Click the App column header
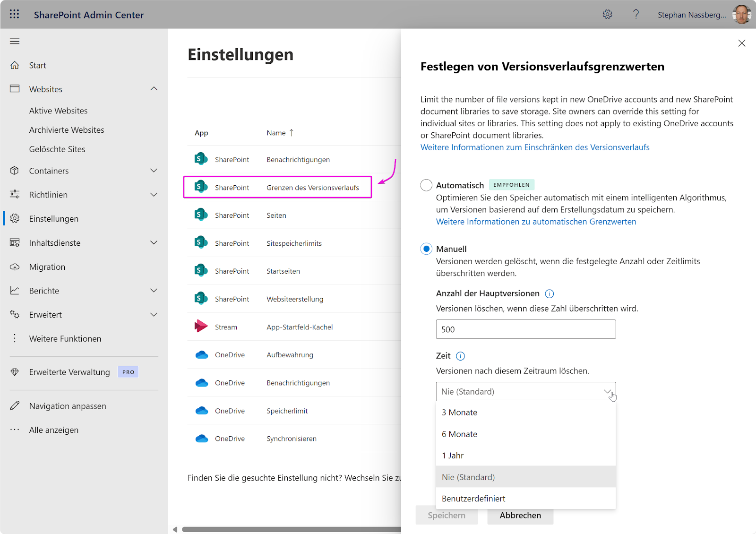 pyautogui.click(x=201, y=133)
